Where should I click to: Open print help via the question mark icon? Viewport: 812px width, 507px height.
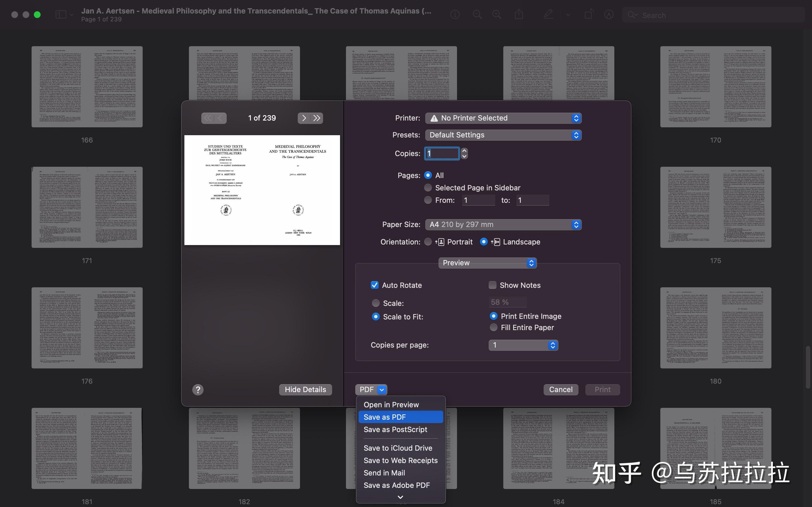click(x=198, y=389)
